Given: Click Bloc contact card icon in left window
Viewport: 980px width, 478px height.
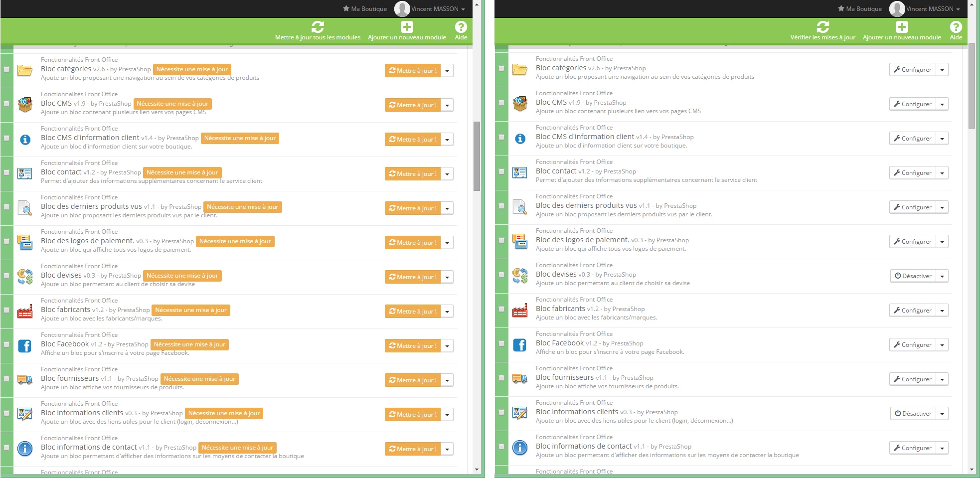Looking at the screenshot, I should click(25, 173).
